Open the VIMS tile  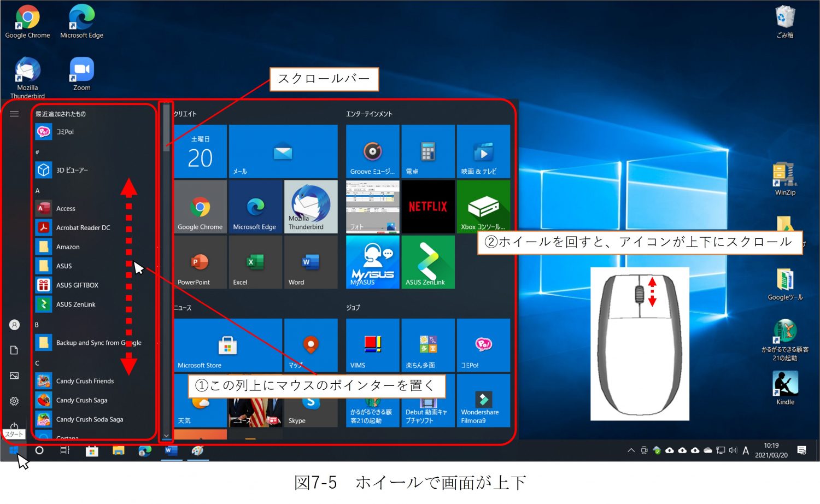click(372, 345)
